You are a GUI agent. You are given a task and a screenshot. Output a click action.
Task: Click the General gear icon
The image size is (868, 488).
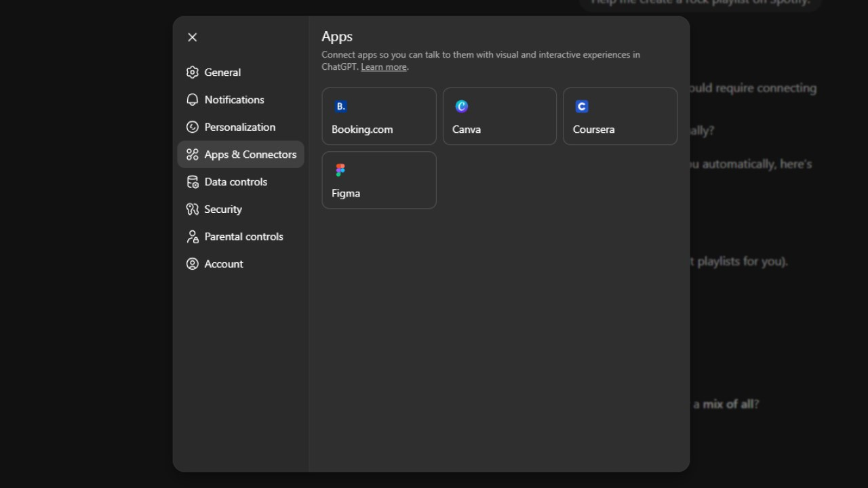[x=193, y=73]
